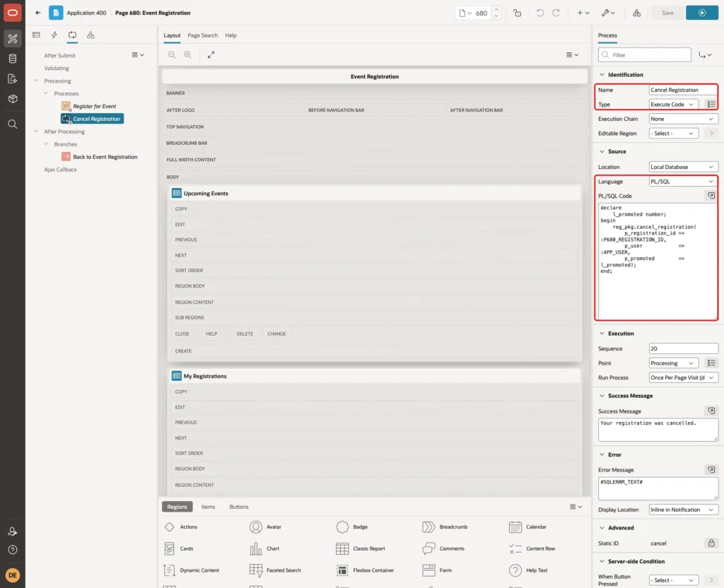
Task: Open Team Development sidebar icon
Action: [x=13, y=78]
